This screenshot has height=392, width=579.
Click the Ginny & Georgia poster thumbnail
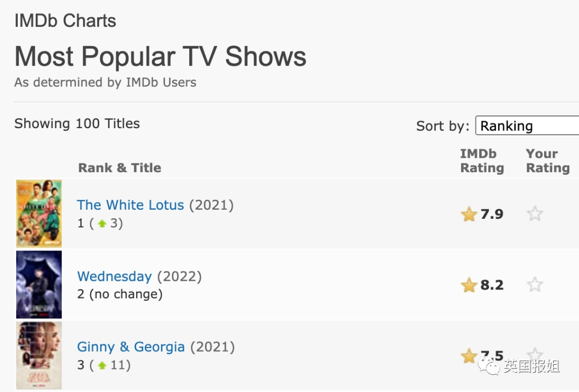point(39,356)
